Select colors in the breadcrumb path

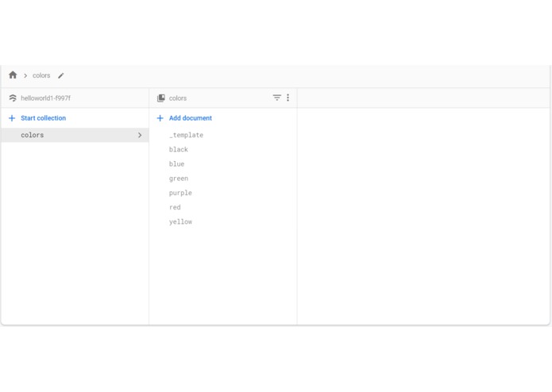coord(41,75)
